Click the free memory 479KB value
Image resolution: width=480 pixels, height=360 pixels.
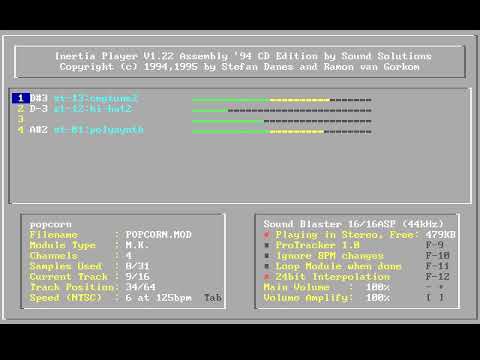click(441, 235)
